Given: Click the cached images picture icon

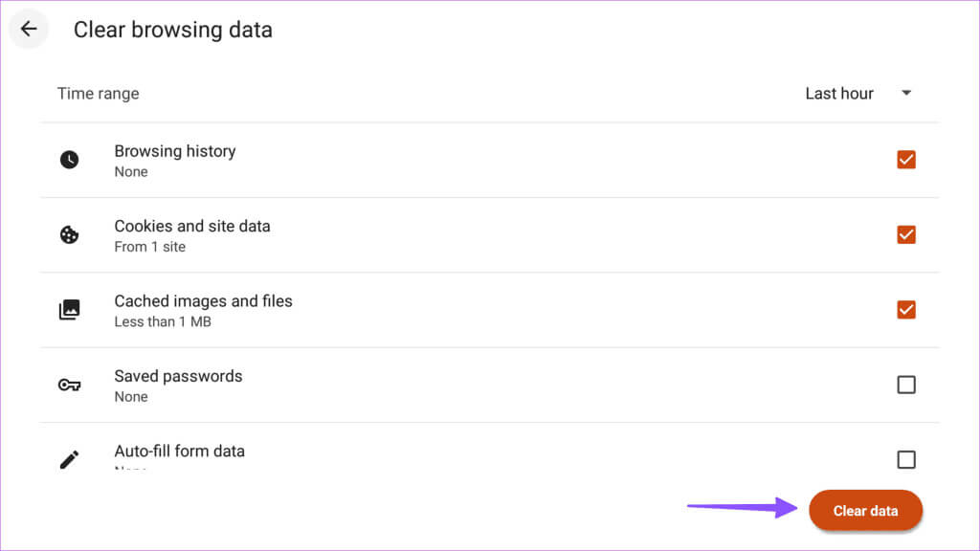Looking at the screenshot, I should [x=69, y=310].
